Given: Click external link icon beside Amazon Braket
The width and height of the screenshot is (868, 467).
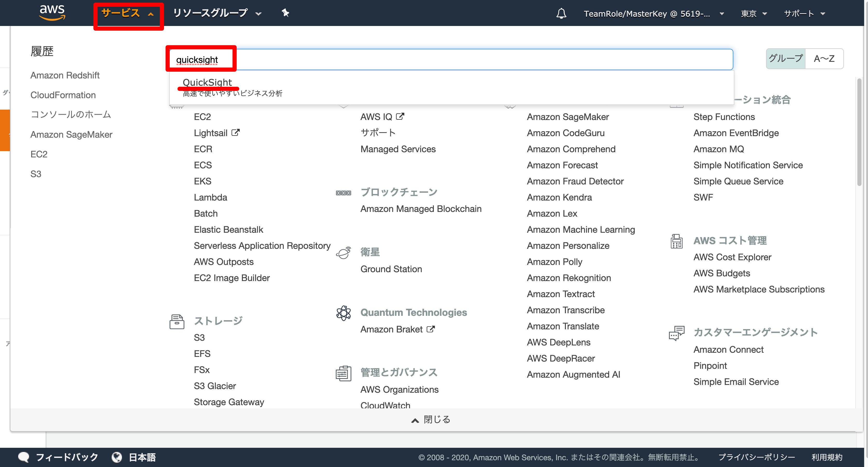Looking at the screenshot, I should tap(431, 329).
